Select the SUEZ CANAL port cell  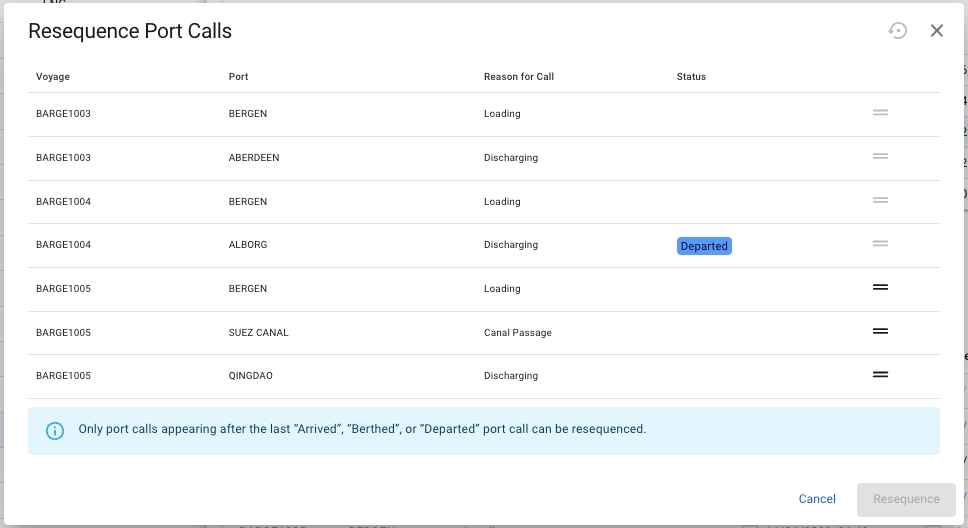click(x=258, y=333)
